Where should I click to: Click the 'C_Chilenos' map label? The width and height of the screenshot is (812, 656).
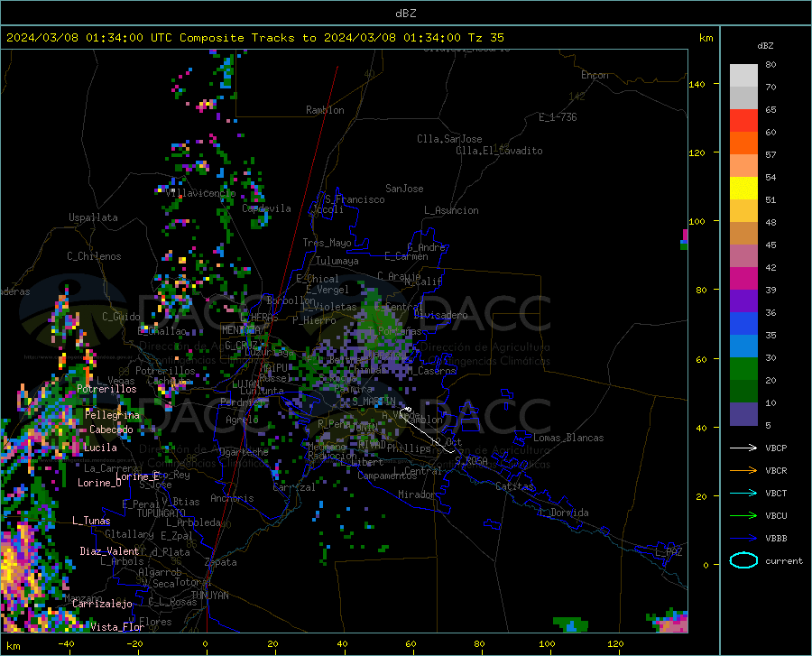(94, 256)
